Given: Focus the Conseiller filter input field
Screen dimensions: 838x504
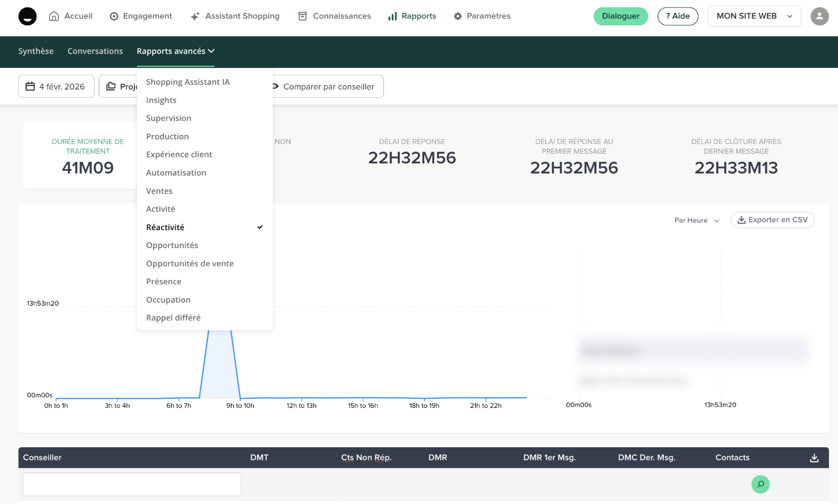Looking at the screenshot, I should point(132,484).
